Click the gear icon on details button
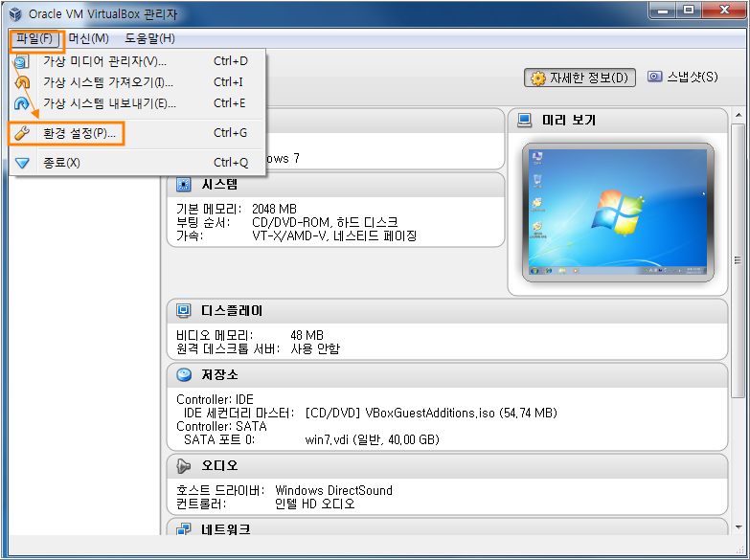The image size is (750, 560). click(538, 78)
